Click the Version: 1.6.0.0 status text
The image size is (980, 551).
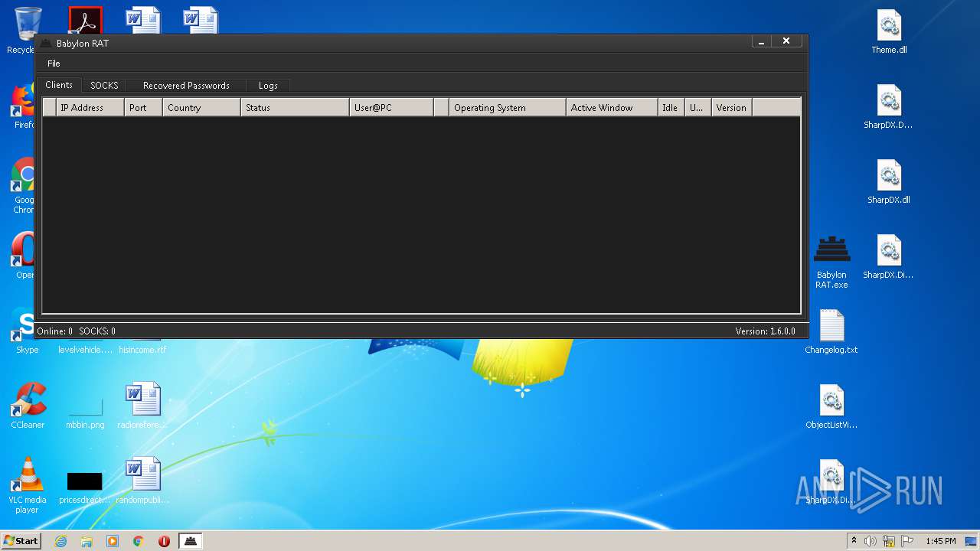pyautogui.click(x=766, y=331)
